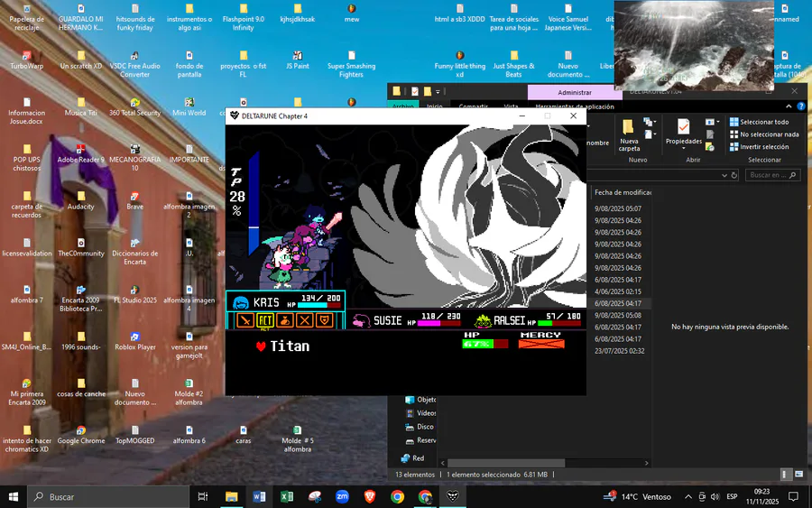812x508 pixels.
Task: Click the Deltarune taskbar icon
Action: (453, 496)
